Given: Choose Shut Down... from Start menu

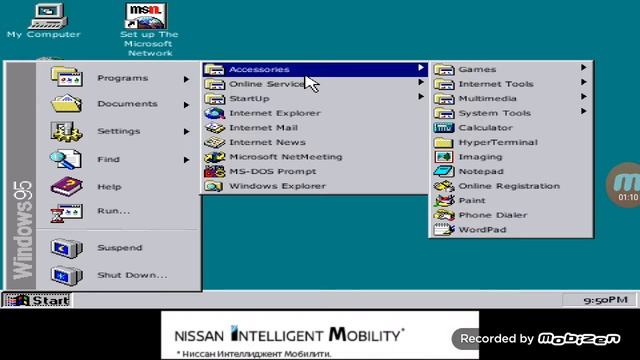Looking at the screenshot, I should [118, 275].
